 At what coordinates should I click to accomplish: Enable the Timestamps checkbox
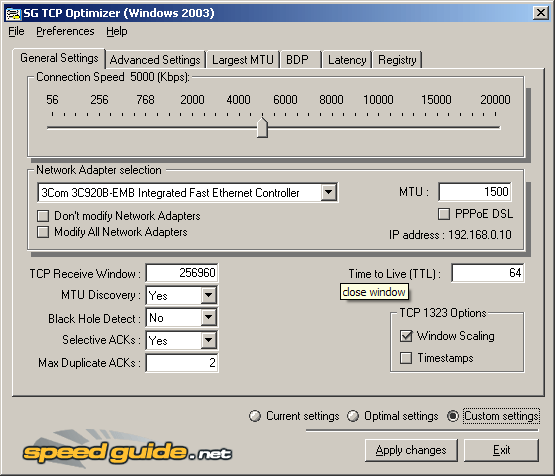[406, 358]
